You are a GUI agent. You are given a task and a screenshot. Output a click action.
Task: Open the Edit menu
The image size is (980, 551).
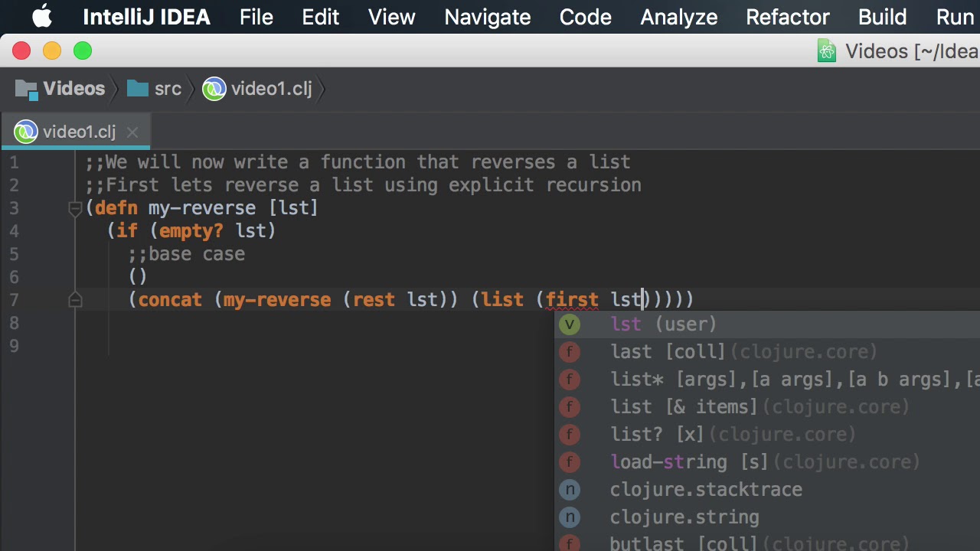[x=321, y=17]
